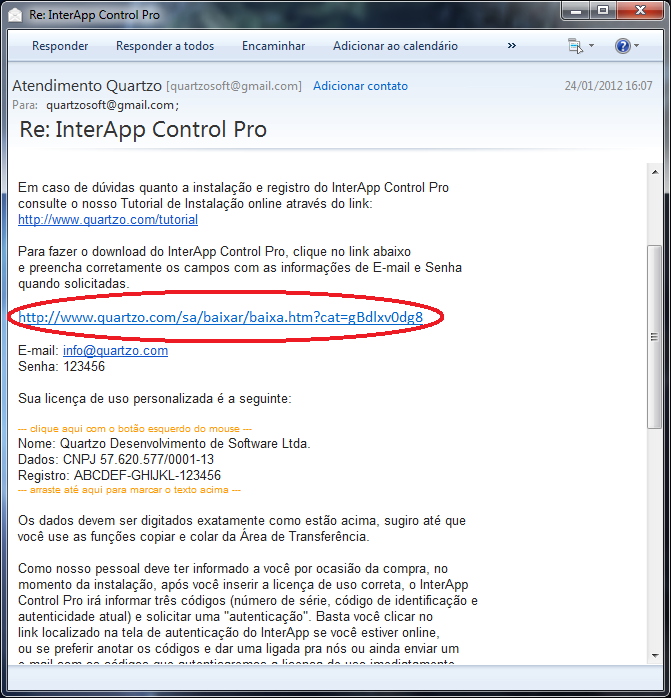Expand the Help dropdown arrow
Screen dimensions: 671x698
coord(636,45)
